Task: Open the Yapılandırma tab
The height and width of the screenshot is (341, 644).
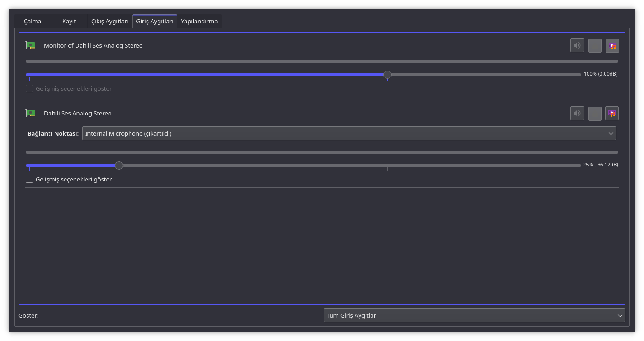Action: (199, 21)
